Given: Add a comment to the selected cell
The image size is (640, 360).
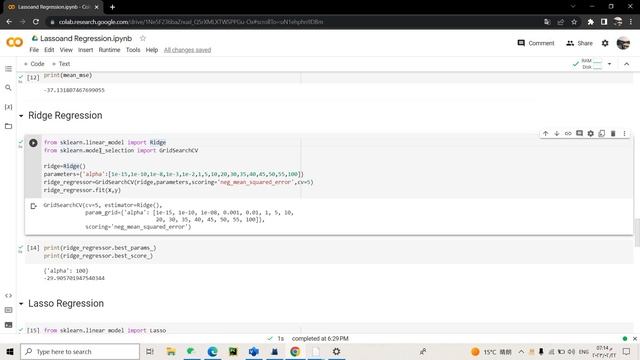Looking at the screenshot, I should [x=579, y=133].
